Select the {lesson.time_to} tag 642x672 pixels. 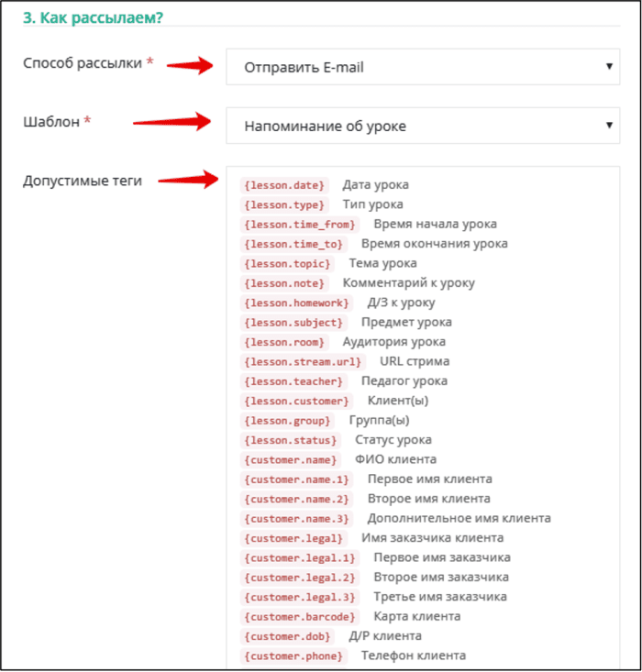tap(293, 244)
